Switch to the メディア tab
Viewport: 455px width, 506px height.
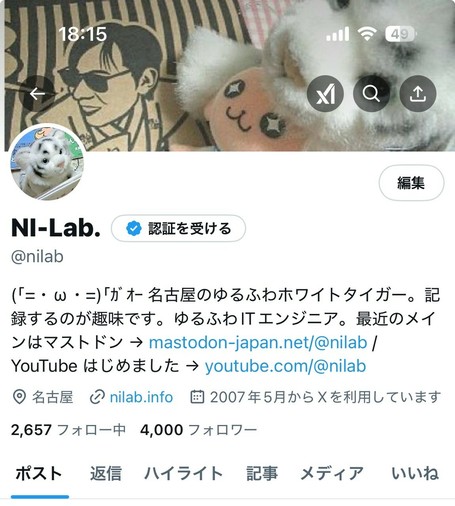coord(332,473)
